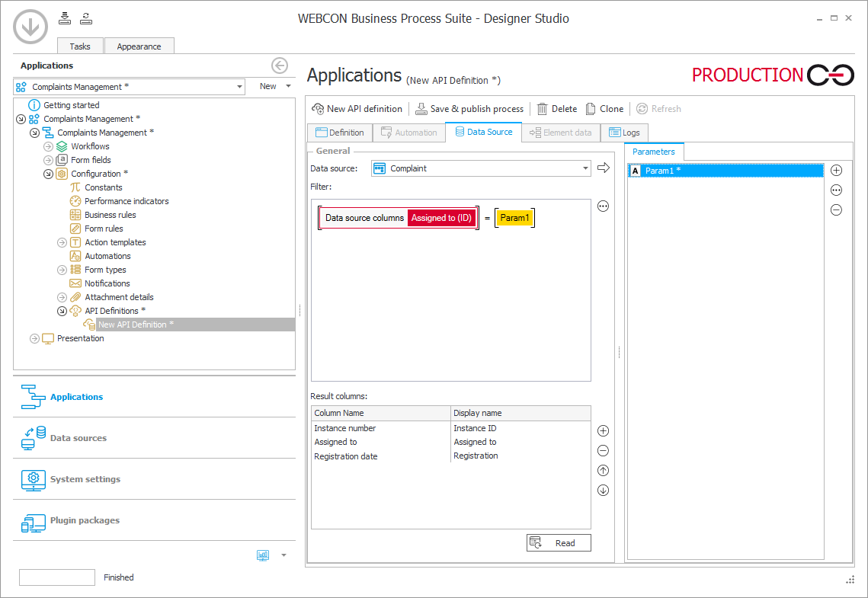Expand the Attachment details node
Image resolution: width=868 pixels, height=598 pixels.
62,297
